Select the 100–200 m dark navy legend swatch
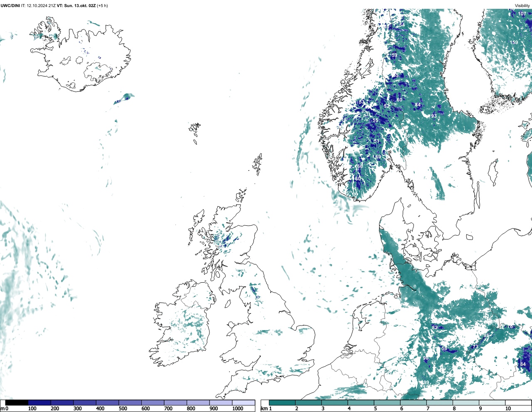This screenshot has height=412, width=532. click(x=39, y=402)
